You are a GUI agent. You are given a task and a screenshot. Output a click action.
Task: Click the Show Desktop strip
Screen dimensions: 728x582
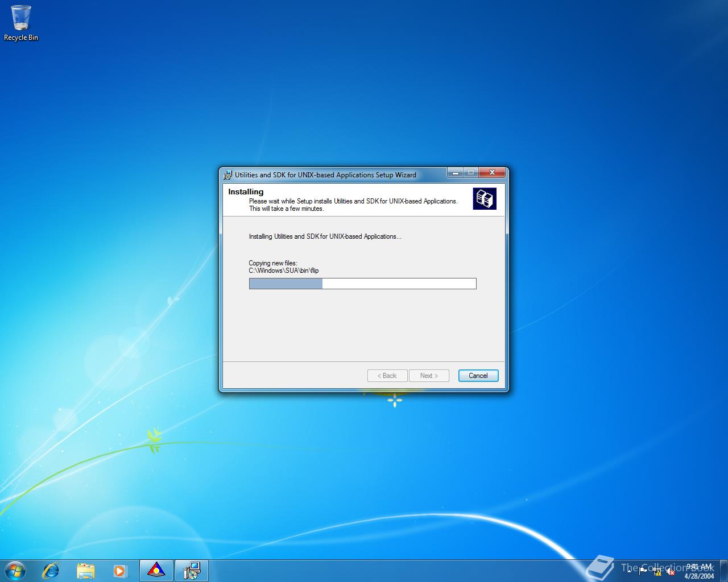coord(723,571)
